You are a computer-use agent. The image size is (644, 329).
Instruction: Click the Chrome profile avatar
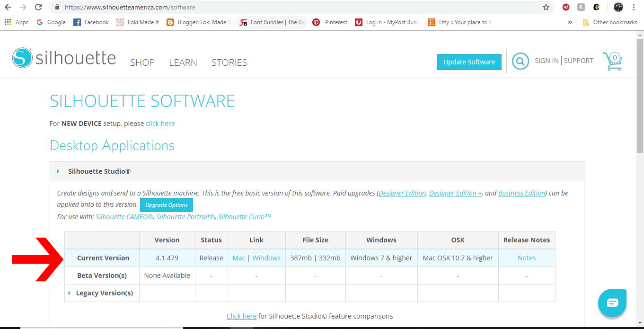pos(618,7)
